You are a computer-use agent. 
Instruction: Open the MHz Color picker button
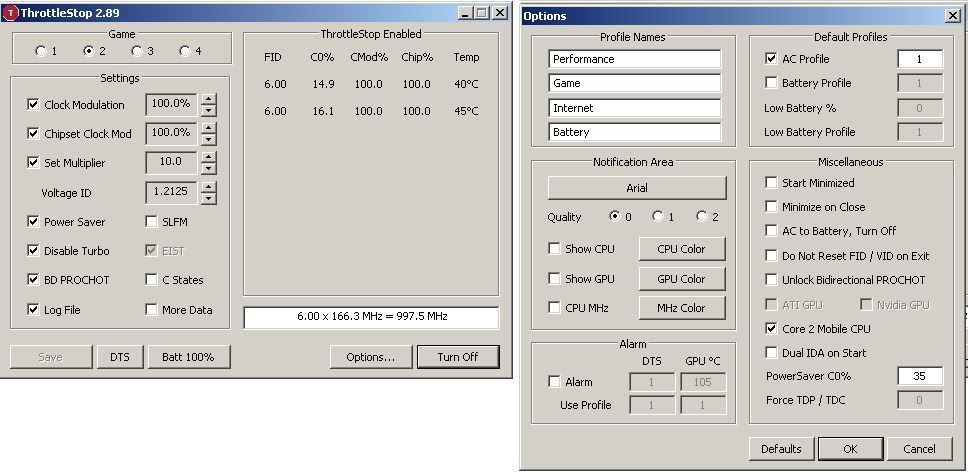click(682, 308)
